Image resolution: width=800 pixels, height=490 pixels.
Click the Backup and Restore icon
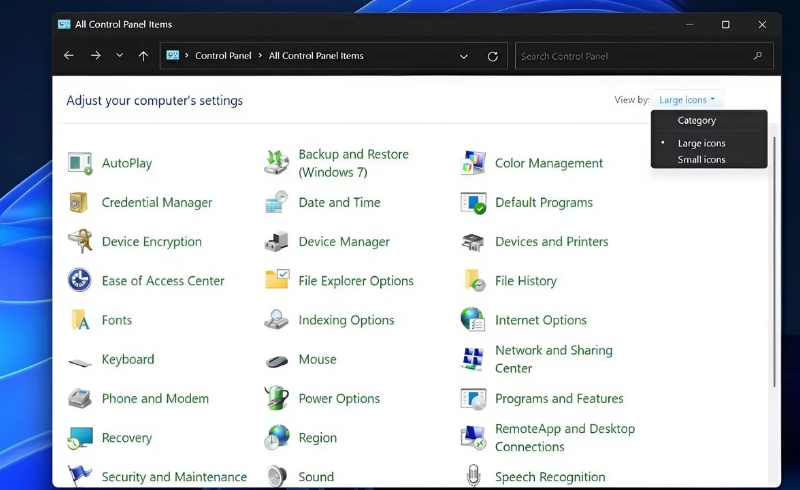(277, 163)
